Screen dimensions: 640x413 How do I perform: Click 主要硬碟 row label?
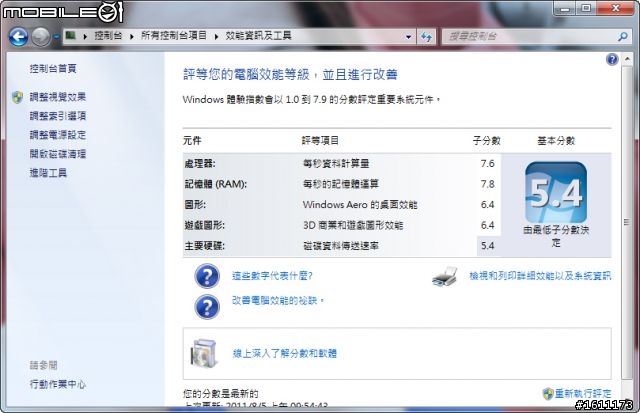coord(204,246)
